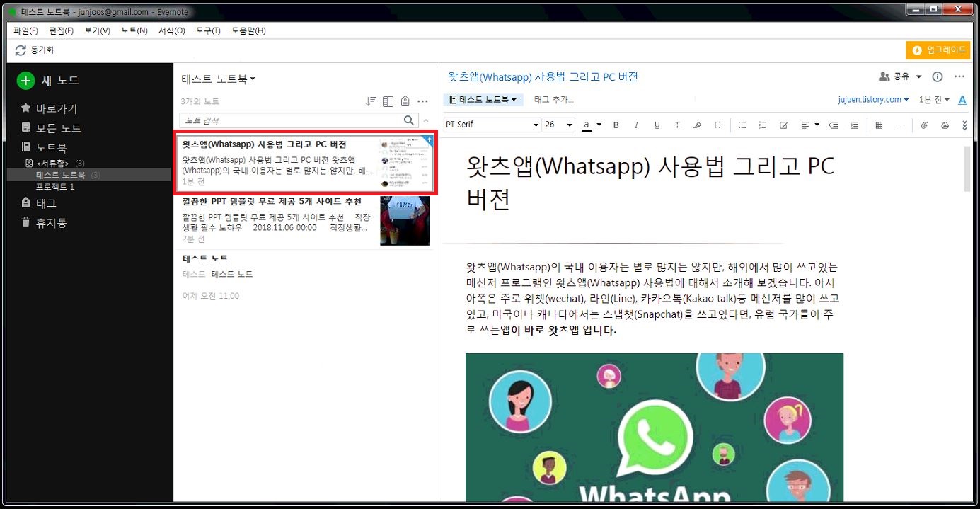Open 모든 노트 in the sidebar
Screen dimensions: 980x509
point(51,128)
